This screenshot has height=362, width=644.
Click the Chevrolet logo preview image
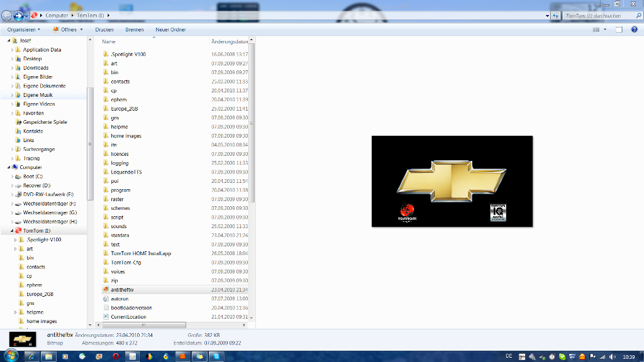tap(452, 181)
